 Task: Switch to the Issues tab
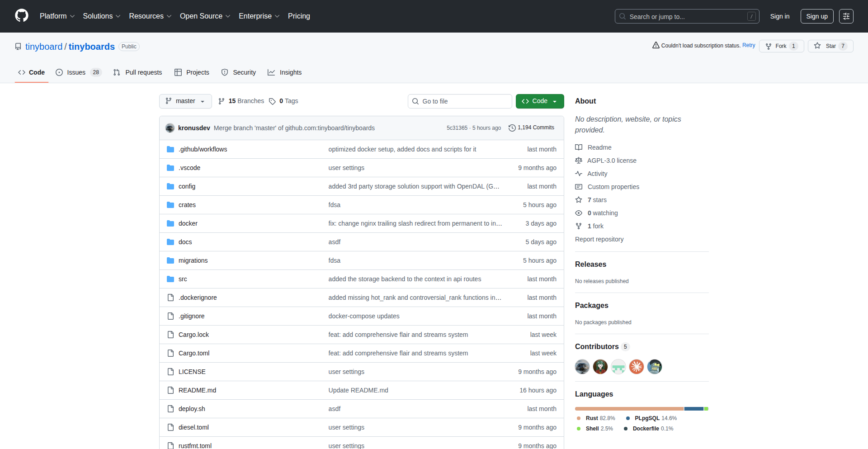click(x=79, y=72)
